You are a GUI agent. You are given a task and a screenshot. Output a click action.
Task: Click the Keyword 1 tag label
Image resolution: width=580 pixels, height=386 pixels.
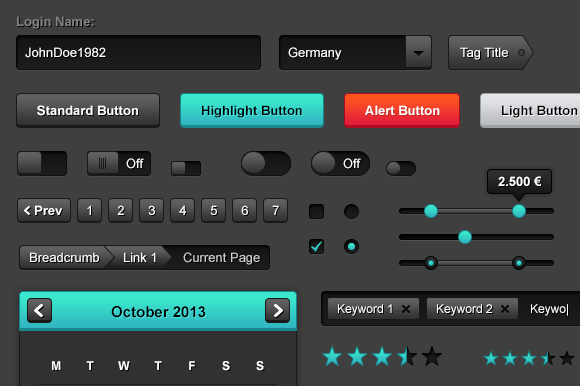click(365, 309)
